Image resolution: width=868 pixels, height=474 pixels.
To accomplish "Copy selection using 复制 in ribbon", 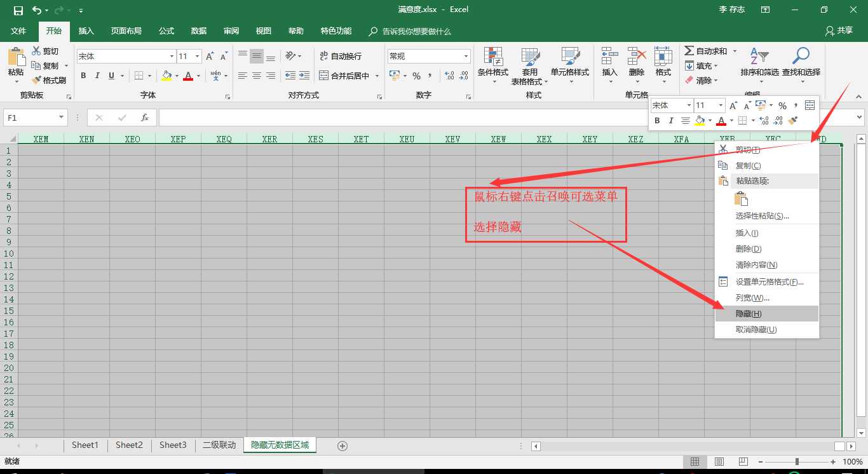I will (x=45, y=65).
